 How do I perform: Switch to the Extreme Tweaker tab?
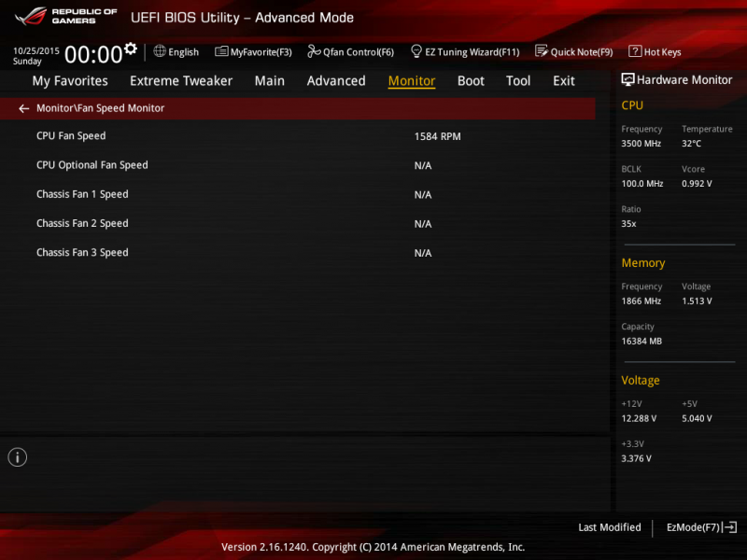(x=181, y=81)
